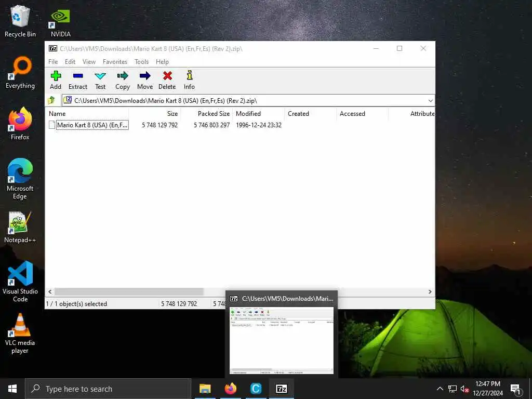Click packed size 5 746 803 297
The width and height of the screenshot is (532, 399).
pyautogui.click(x=212, y=125)
